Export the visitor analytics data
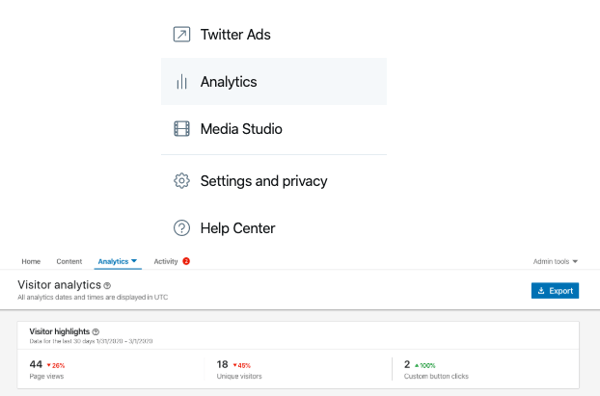Viewport: 600px width, 396px height. tap(555, 291)
